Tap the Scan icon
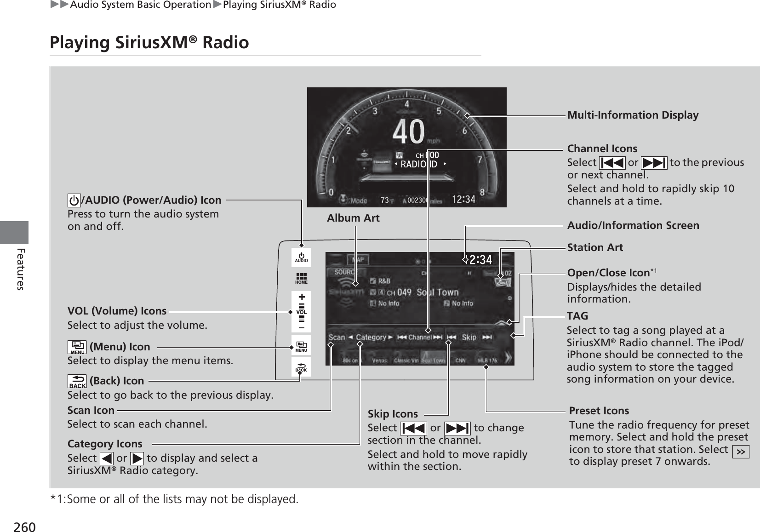The width and height of the screenshot is (760, 532). click(x=336, y=337)
